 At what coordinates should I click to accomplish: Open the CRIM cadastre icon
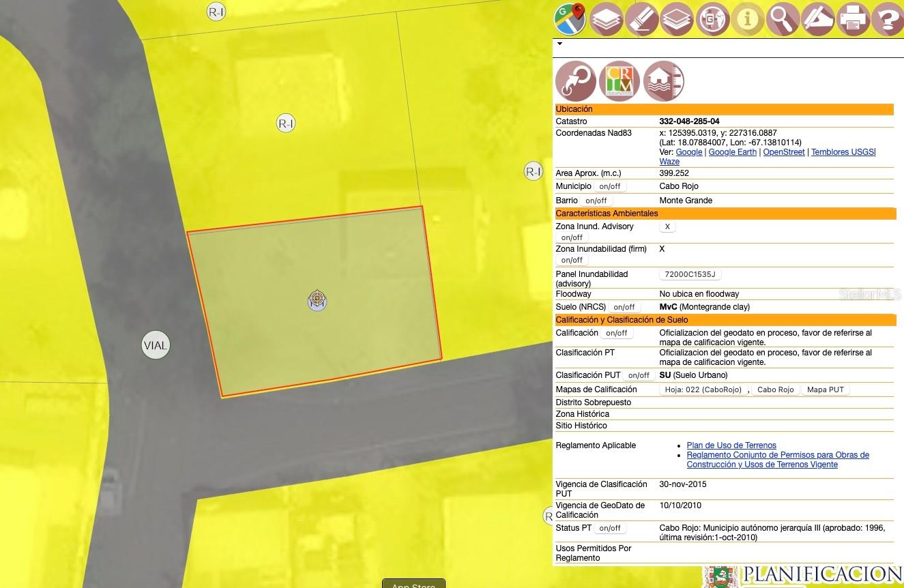619,81
